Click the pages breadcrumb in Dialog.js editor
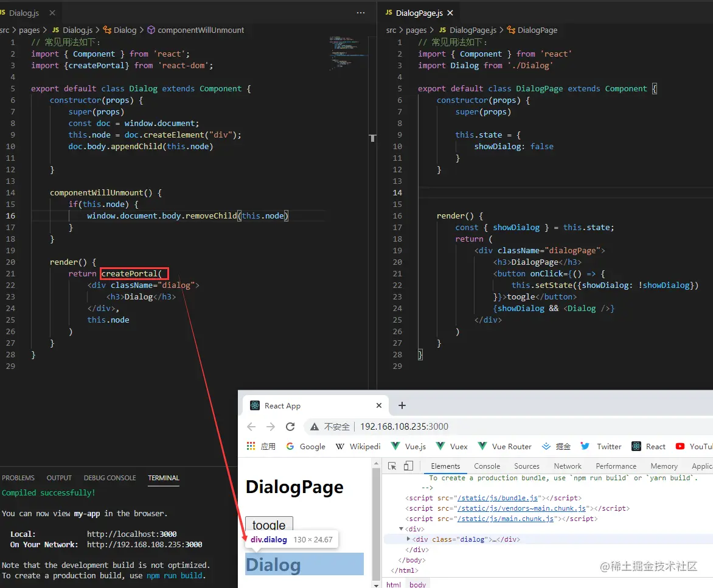The image size is (713, 588). [29, 30]
